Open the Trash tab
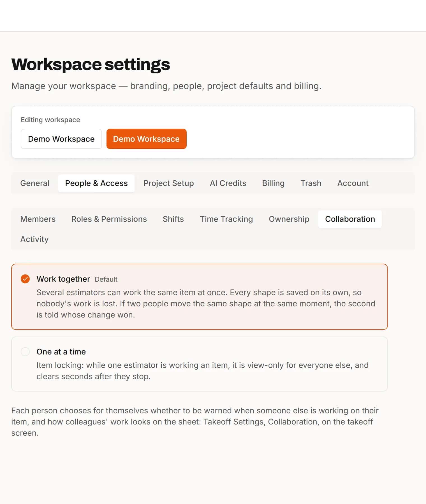Screen dimensions: 426x504 coord(311,183)
